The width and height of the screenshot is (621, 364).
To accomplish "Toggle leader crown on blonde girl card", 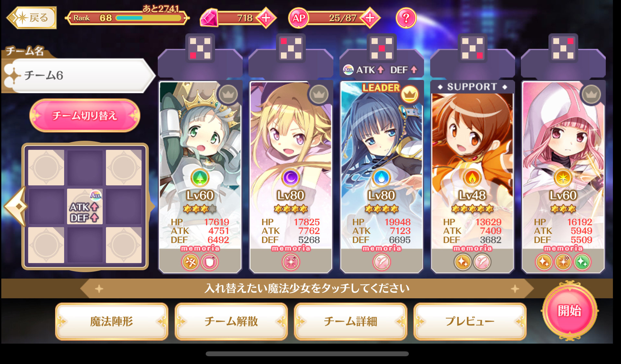I will click(x=319, y=94).
